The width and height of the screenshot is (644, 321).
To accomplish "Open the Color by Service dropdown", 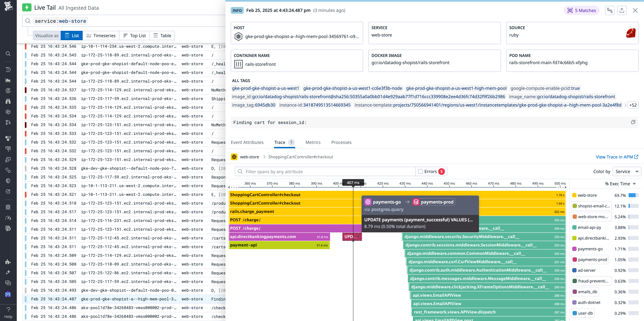I will tap(627, 171).
